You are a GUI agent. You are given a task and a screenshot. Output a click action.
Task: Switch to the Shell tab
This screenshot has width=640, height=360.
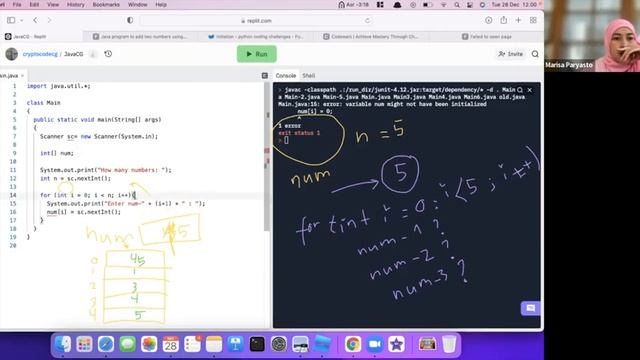(309, 76)
